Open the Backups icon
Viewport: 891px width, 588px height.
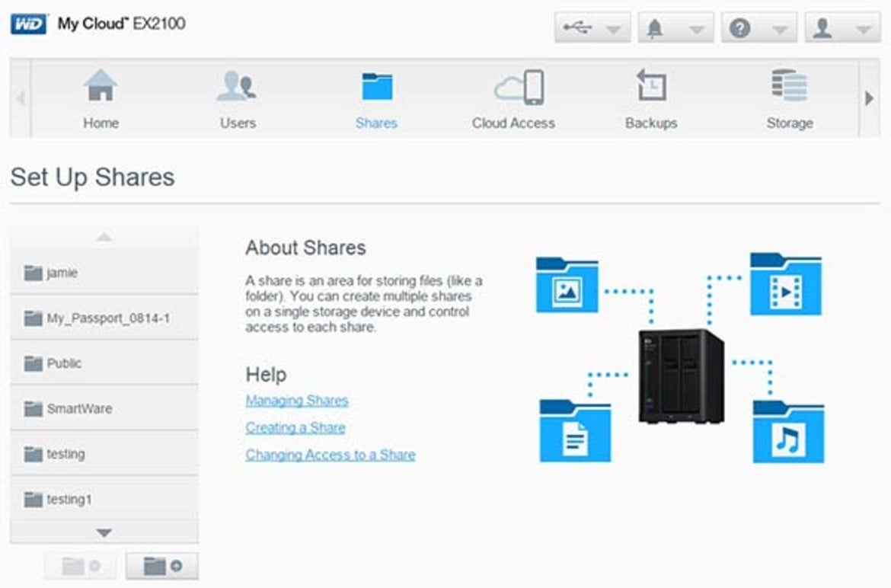pos(651,85)
